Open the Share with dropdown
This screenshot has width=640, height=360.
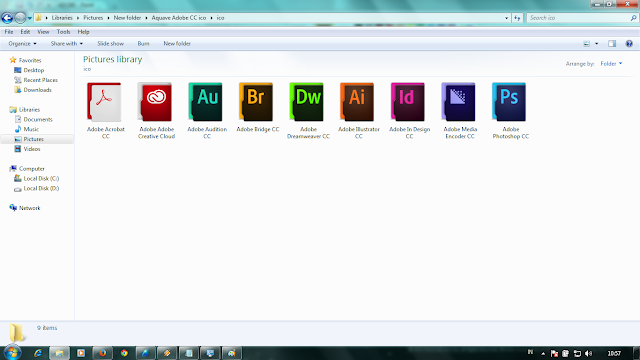pyautogui.click(x=67, y=44)
